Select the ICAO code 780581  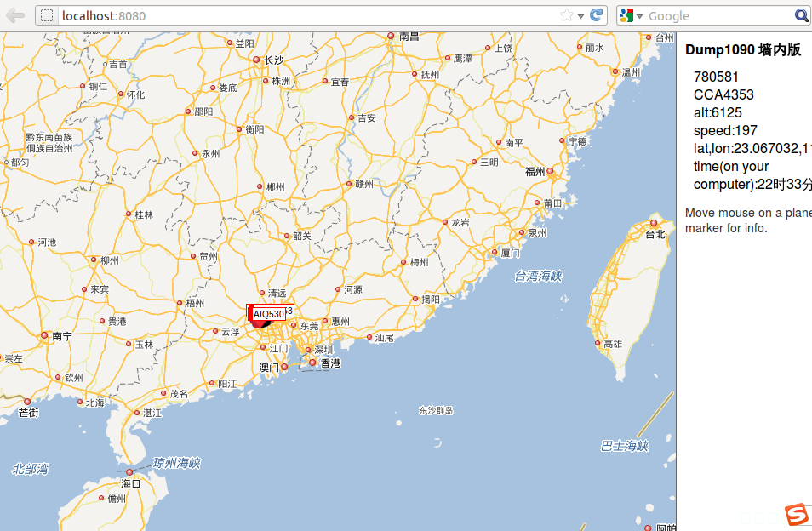pyautogui.click(x=716, y=77)
